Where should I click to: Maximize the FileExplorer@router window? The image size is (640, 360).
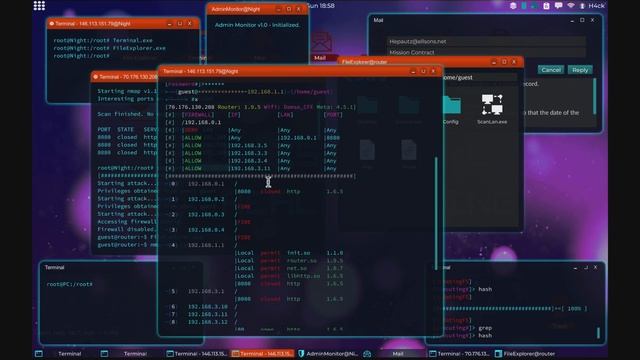click(504, 62)
